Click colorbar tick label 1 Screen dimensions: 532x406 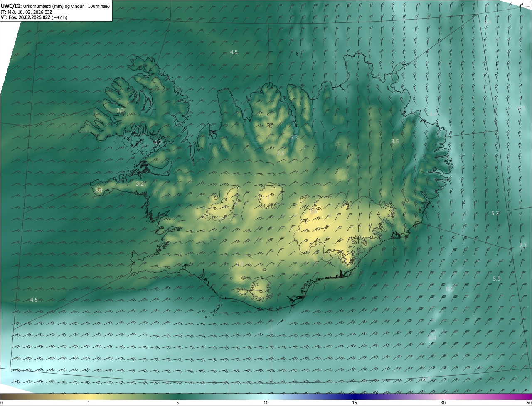click(x=89, y=403)
